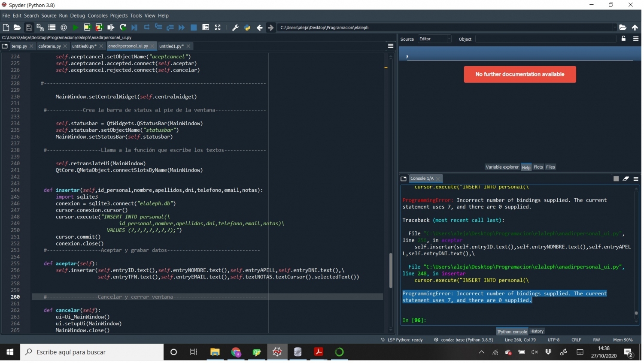Open the PYTHONPATH manager
This screenshot has height=363, width=644.
click(x=247, y=27)
